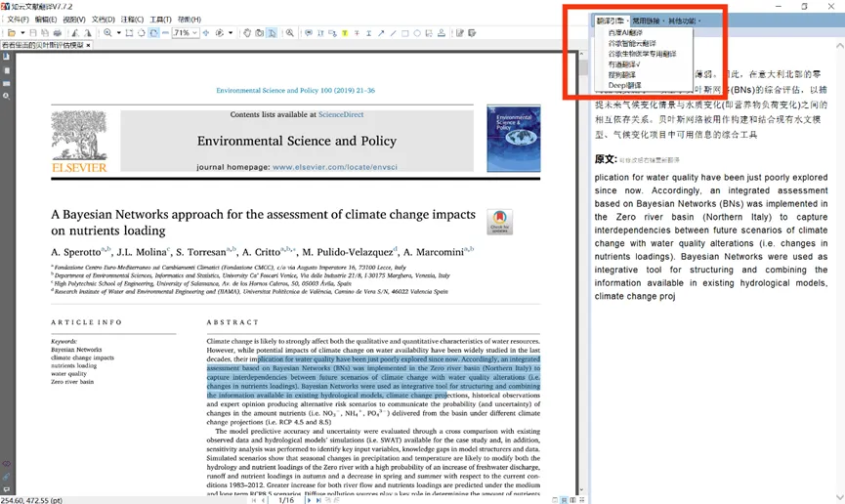Select the Note comment bubble tool
The width and height of the screenshot is (845, 504).
[309, 33]
